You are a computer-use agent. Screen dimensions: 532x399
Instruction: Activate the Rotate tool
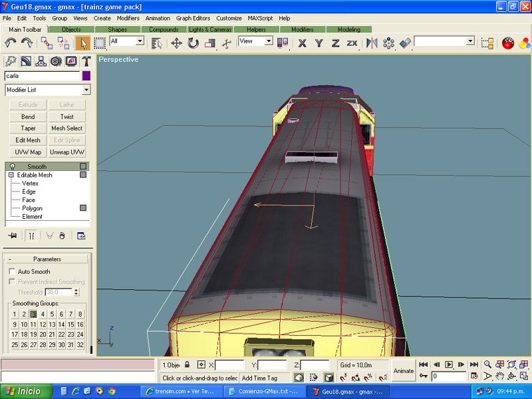tap(193, 43)
